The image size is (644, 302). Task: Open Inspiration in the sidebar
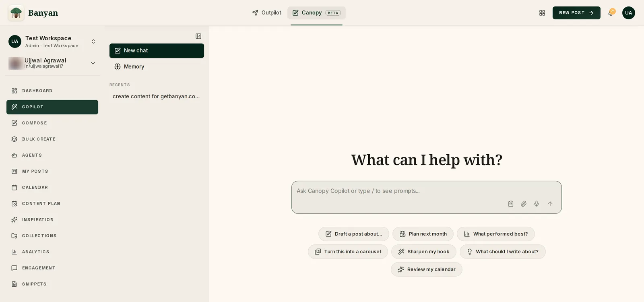pos(52,220)
